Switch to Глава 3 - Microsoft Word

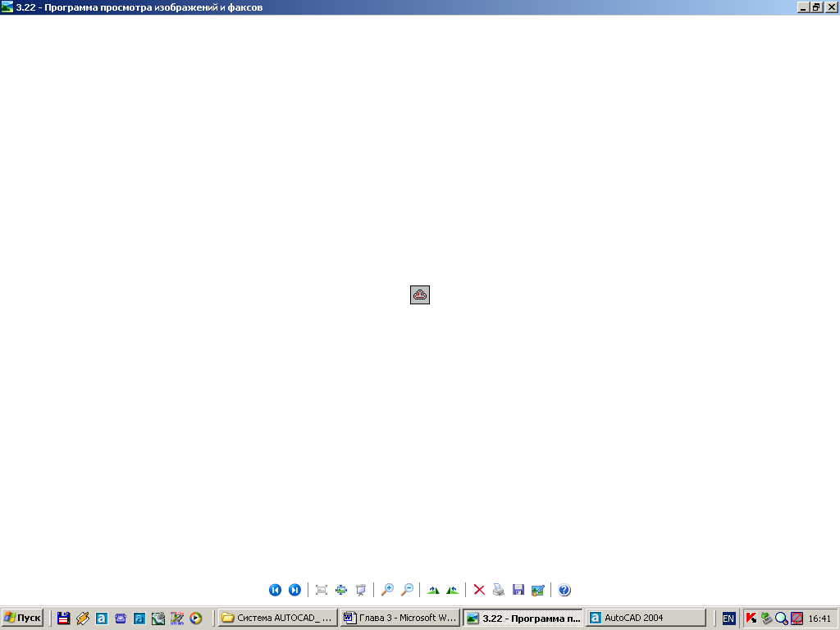coord(400,618)
